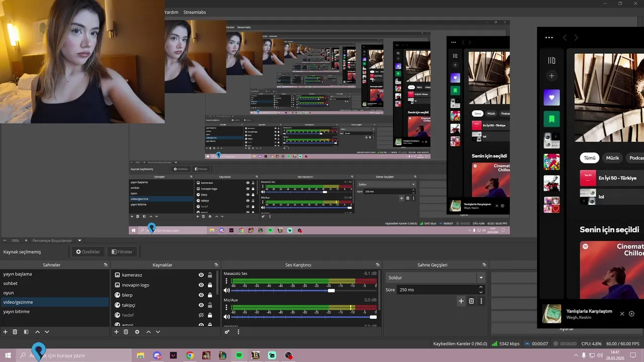The width and height of the screenshot is (644, 362).
Task: Open green bookmark episodes tile in Spotify
Action: coord(551,119)
